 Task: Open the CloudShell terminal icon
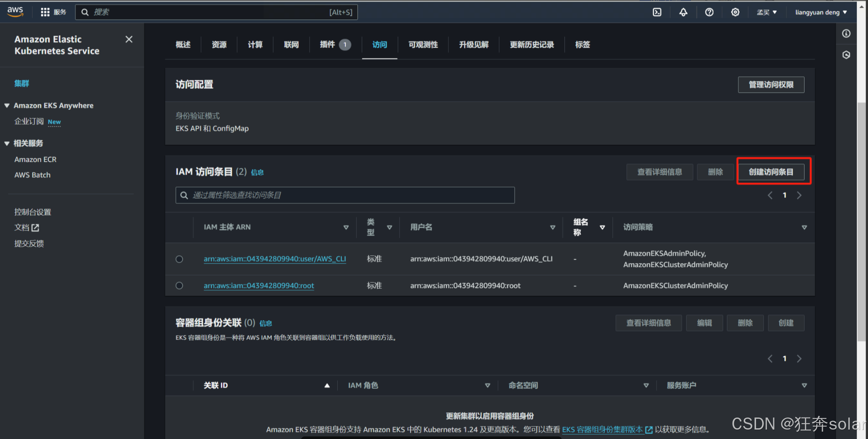[657, 12]
